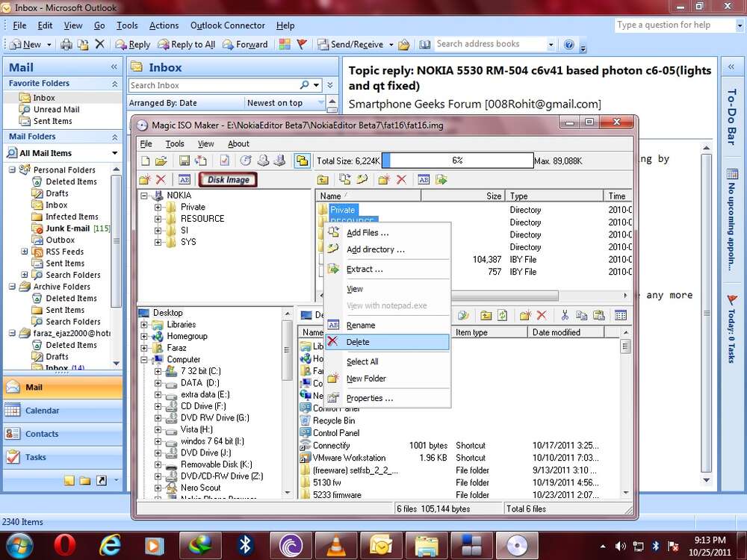Open the New button dropdown arrow in Outlook
747x560 pixels.
click(x=49, y=45)
